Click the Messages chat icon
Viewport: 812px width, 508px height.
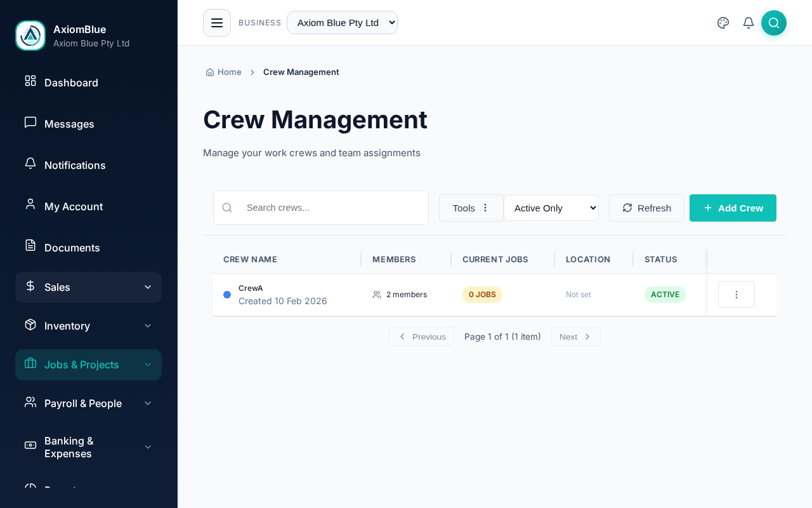coord(30,122)
